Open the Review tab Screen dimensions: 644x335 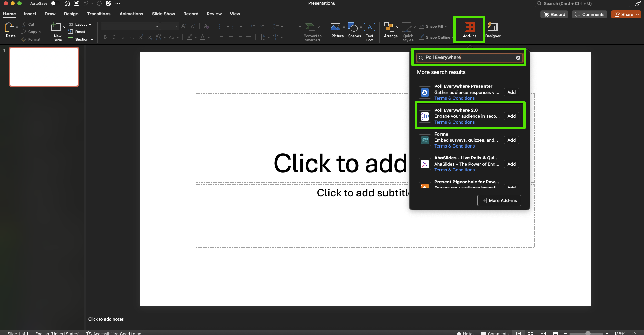[x=214, y=14]
